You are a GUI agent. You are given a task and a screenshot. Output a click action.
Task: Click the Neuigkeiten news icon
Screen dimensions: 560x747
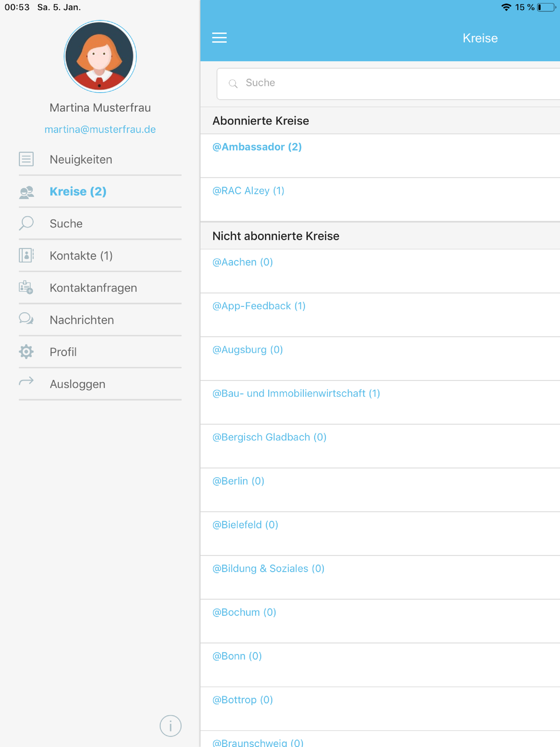pyautogui.click(x=26, y=159)
